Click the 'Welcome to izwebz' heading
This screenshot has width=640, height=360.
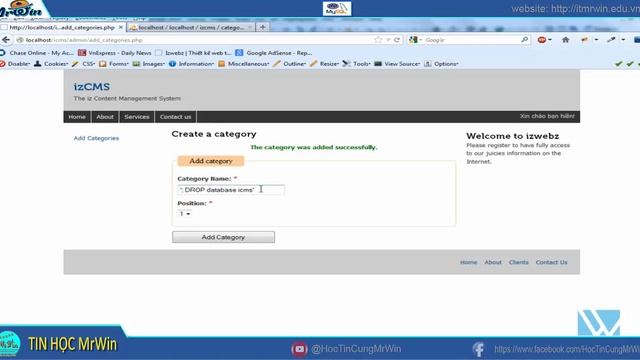(x=513, y=136)
